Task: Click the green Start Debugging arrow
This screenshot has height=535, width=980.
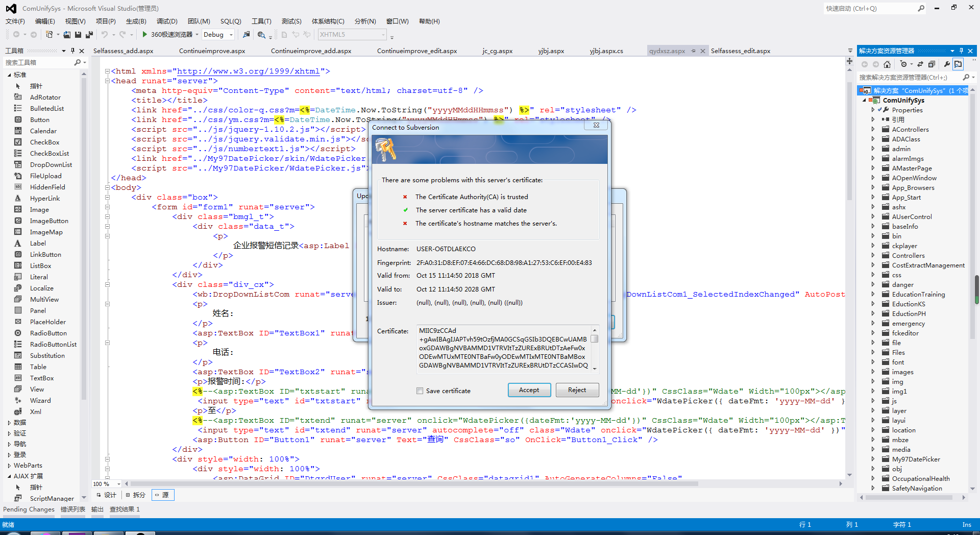Action: tap(145, 34)
